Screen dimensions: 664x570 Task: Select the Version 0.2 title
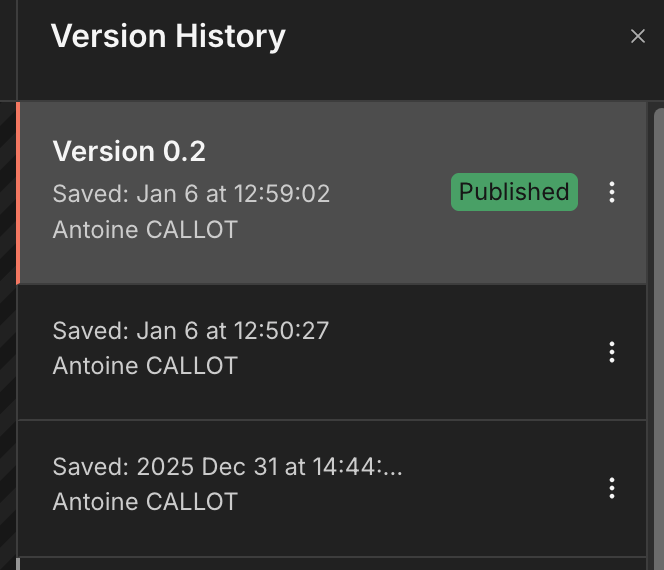coord(129,152)
